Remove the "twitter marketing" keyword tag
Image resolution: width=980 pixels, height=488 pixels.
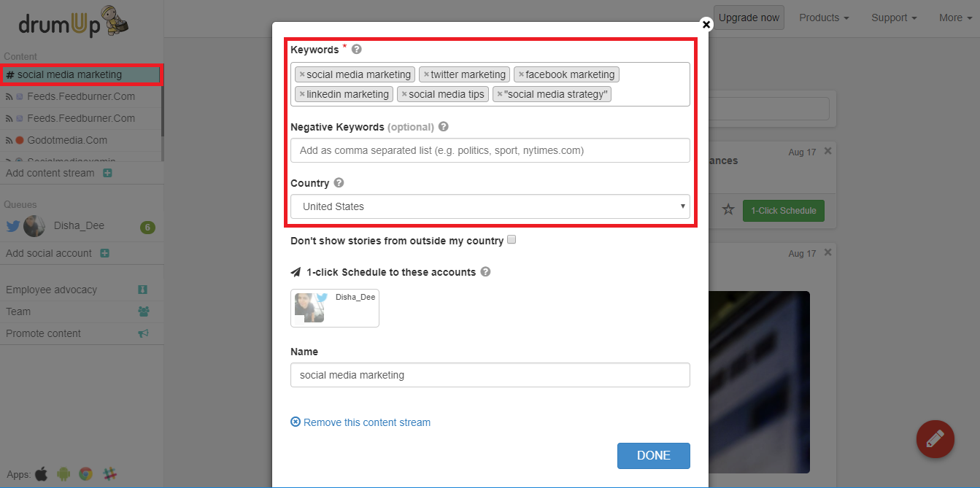point(426,74)
